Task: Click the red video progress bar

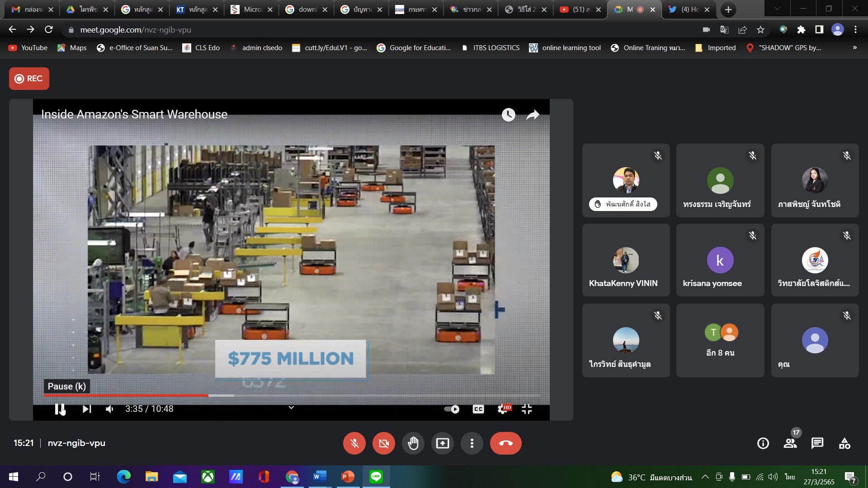Action: [127, 395]
